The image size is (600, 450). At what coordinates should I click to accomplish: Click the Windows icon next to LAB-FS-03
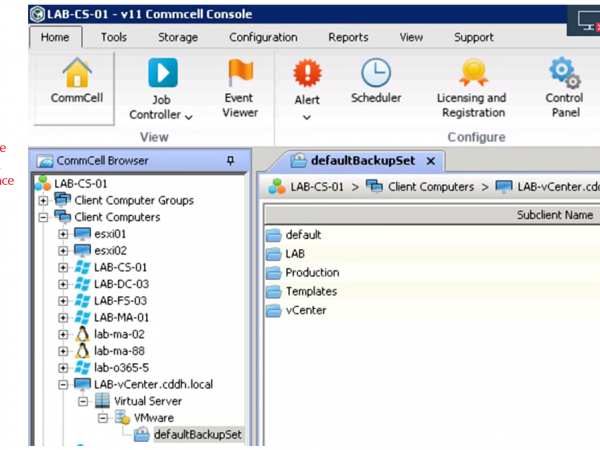click(82, 301)
